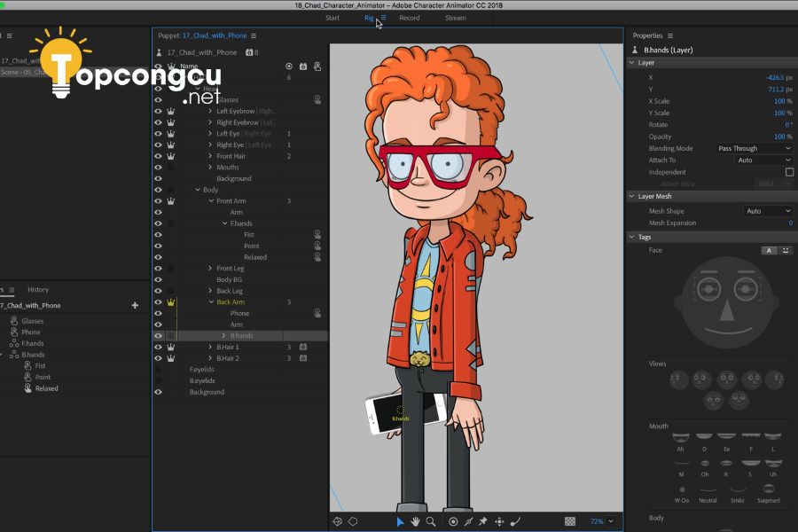Hide the Body BG layer
This screenshot has height=532, width=798.
pos(159,279)
